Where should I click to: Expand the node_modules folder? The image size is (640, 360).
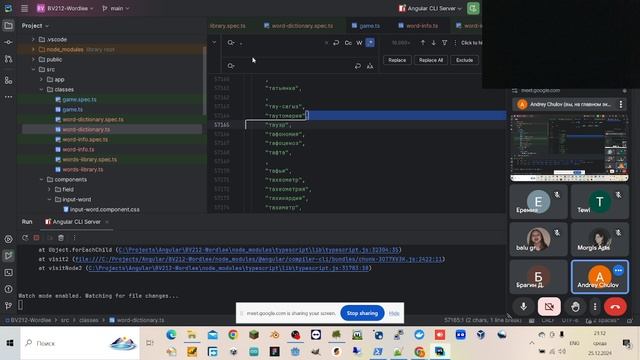pos(33,49)
